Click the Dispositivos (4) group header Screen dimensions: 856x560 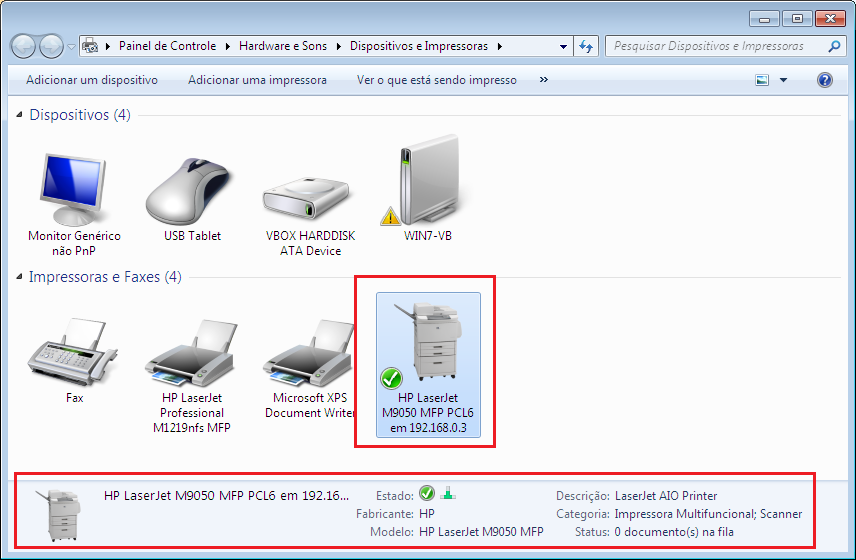pos(80,115)
